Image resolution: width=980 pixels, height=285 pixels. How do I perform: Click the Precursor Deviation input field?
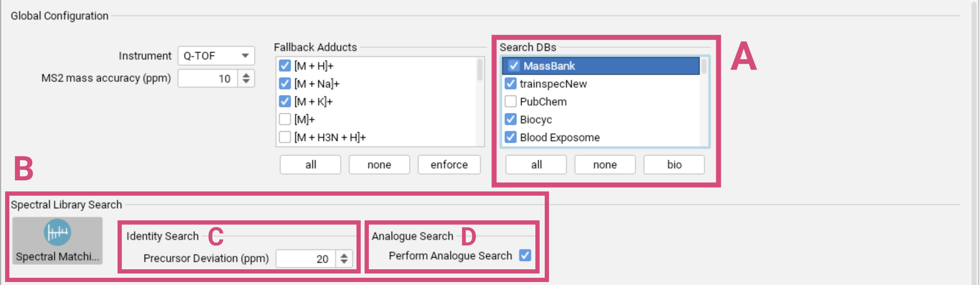coord(306,259)
